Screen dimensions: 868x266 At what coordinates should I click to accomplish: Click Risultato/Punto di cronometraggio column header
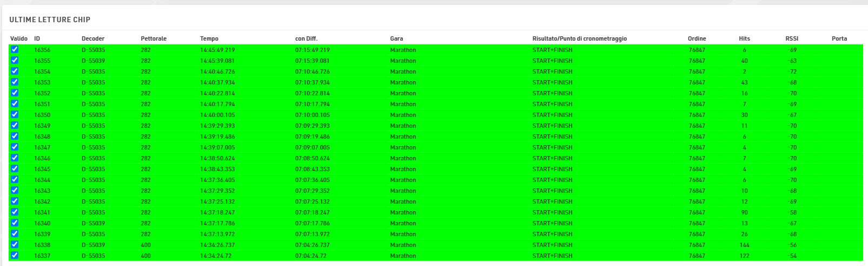(579, 38)
